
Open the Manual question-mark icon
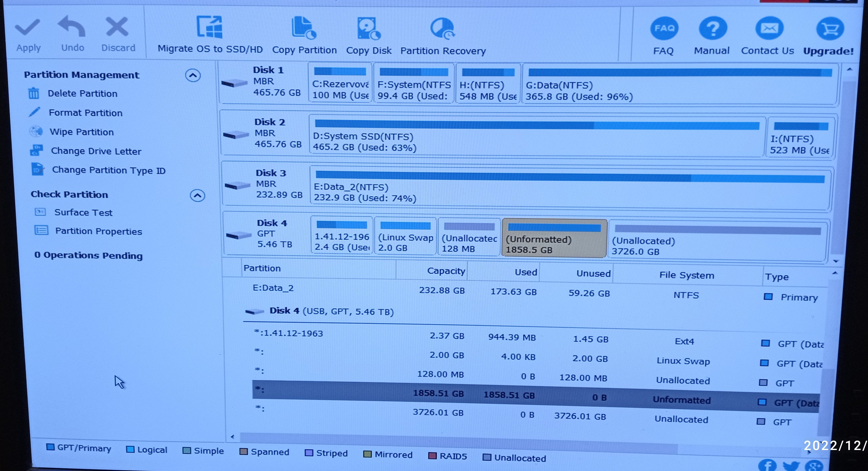712,29
